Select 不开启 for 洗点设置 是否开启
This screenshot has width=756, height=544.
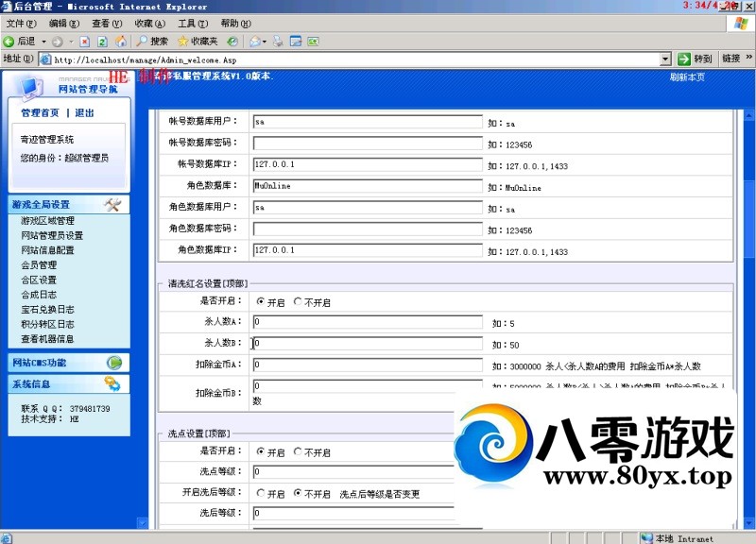(298, 451)
